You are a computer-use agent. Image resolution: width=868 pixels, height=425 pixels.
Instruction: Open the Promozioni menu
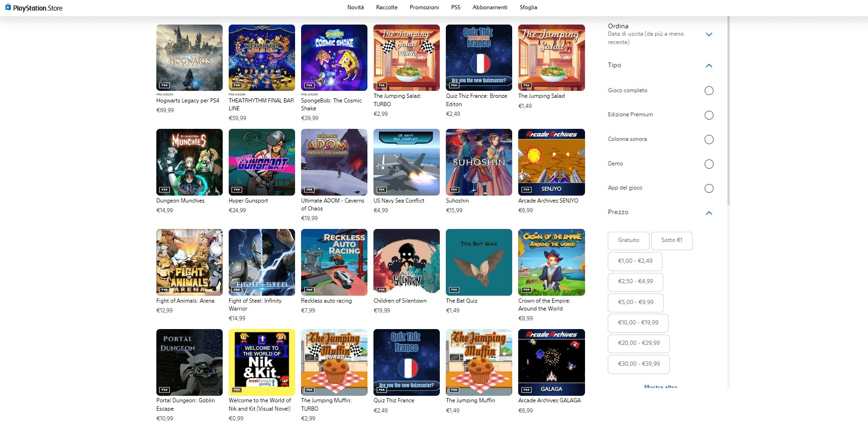click(x=424, y=7)
